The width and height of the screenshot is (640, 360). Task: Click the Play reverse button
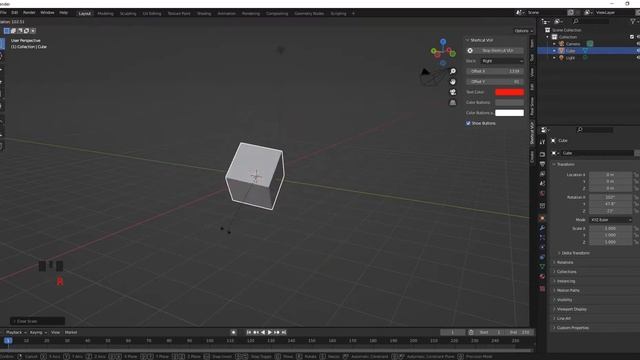tap(263, 332)
